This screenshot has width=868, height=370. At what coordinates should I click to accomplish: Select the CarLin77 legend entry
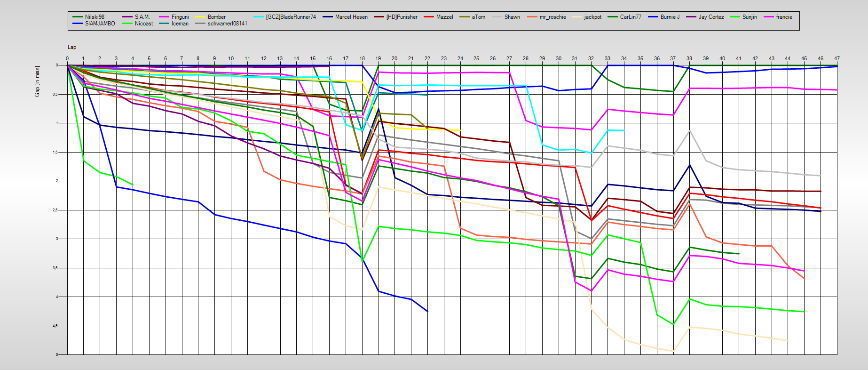click(630, 17)
